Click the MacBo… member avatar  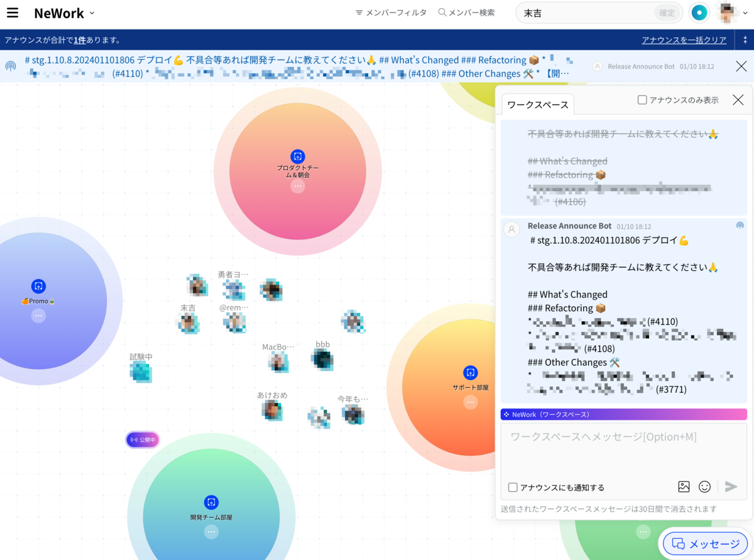(278, 362)
